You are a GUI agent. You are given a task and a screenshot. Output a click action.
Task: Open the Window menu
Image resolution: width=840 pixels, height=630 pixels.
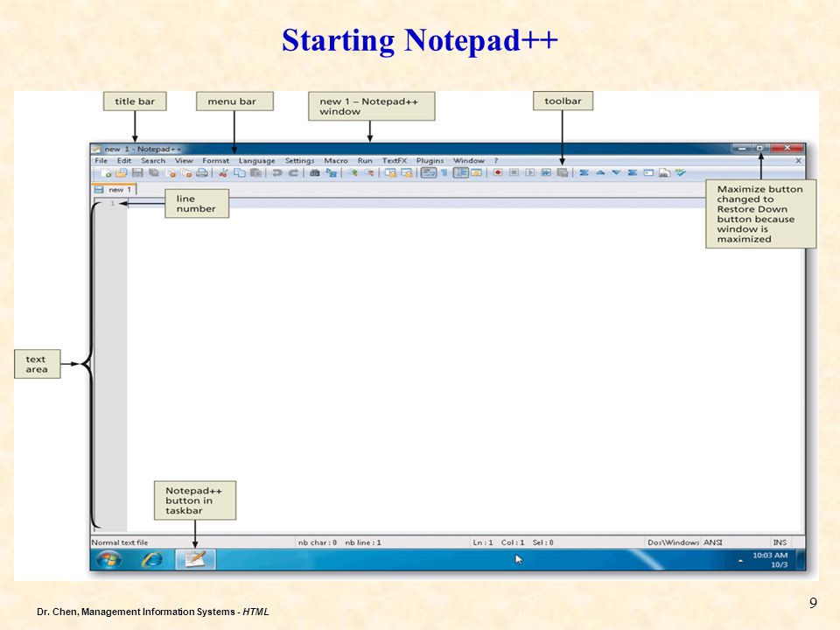point(469,161)
